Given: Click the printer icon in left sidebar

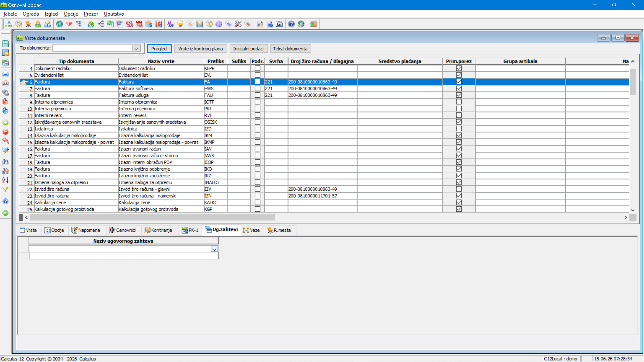Looking at the screenshot, I should [x=6, y=74].
